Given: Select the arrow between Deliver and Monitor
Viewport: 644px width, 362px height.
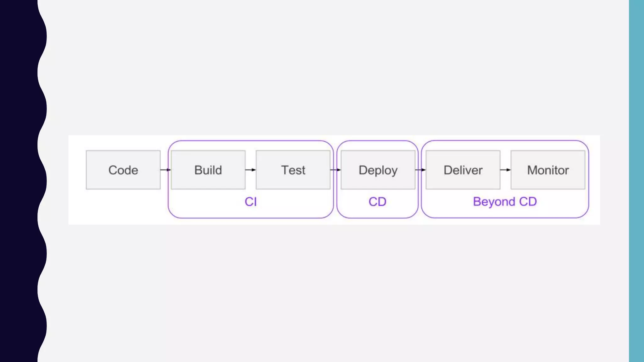Looking at the screenshot, I should point(505,170).
